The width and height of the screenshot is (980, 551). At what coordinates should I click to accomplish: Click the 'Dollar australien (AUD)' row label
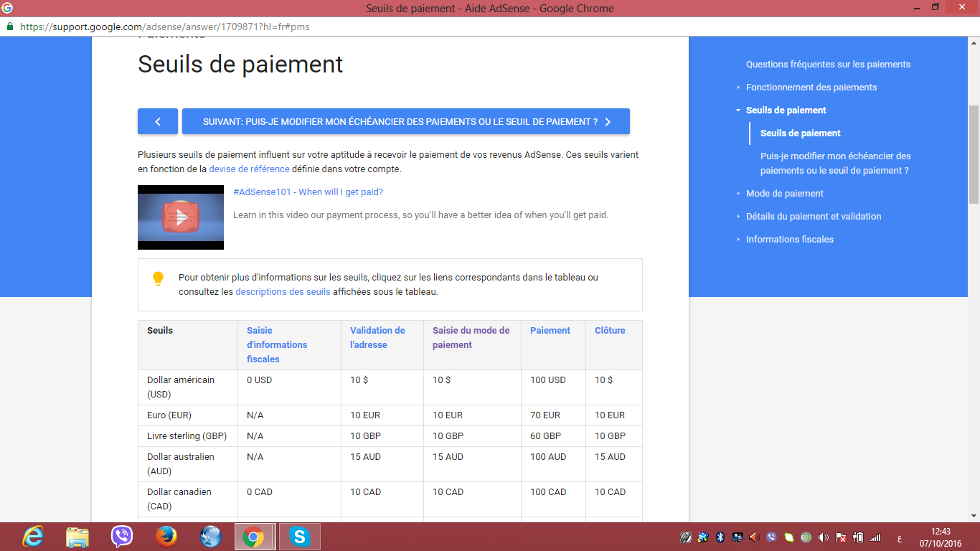[x=181, y=463]
